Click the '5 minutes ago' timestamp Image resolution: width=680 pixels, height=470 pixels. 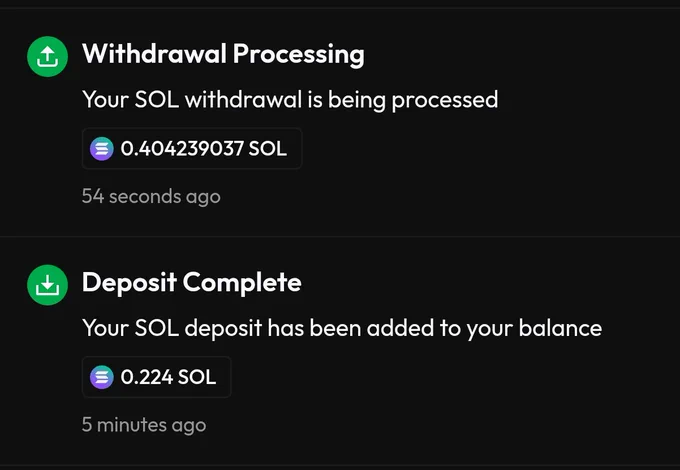[x=144, y=425]
